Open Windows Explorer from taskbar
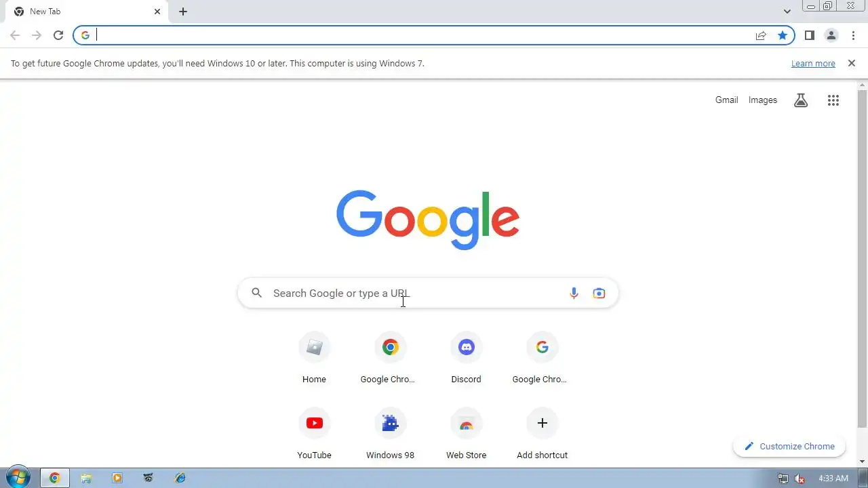 click(x=86, y=478)
